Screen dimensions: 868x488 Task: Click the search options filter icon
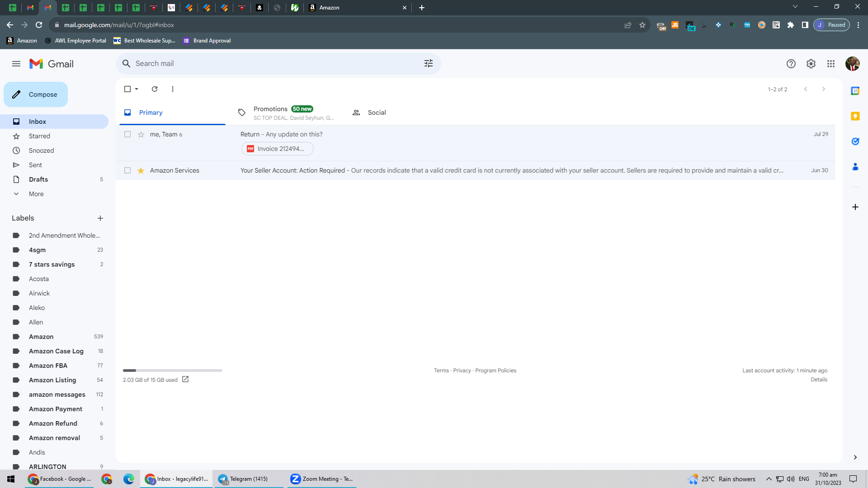429,64
